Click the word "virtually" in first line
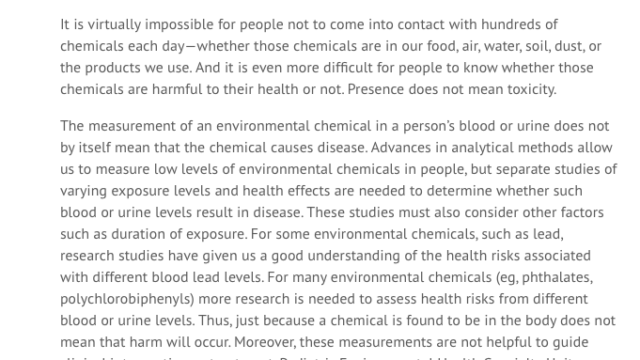Viewport: 640px width, 360px height. 114,25
